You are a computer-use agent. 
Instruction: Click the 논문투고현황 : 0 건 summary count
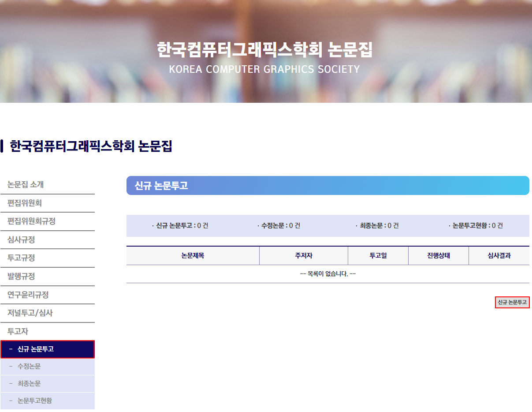476,225
